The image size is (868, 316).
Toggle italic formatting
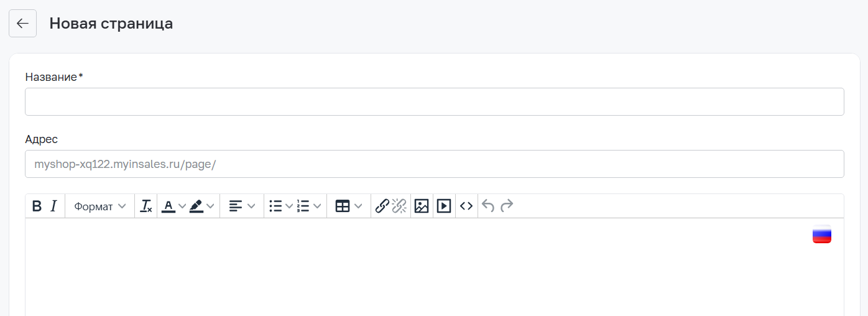coord(53,206)
